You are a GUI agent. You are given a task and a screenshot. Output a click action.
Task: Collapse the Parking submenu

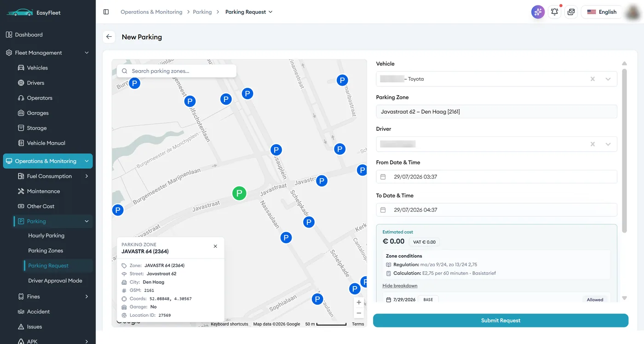click(87, 222)
